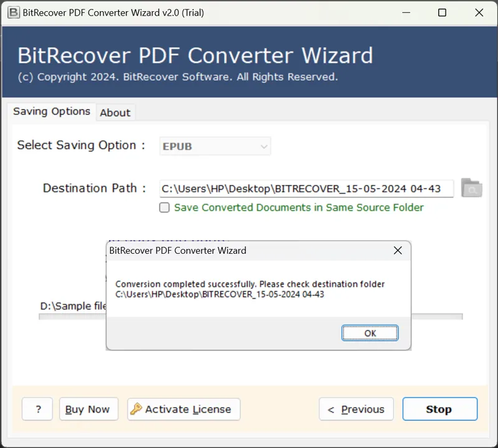
Task: Click the Stop button
Action: [x=439, y=409]
